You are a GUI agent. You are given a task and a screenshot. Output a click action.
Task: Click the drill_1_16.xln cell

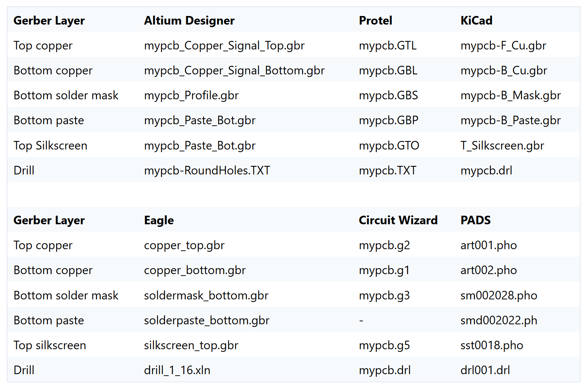(177, 370)
